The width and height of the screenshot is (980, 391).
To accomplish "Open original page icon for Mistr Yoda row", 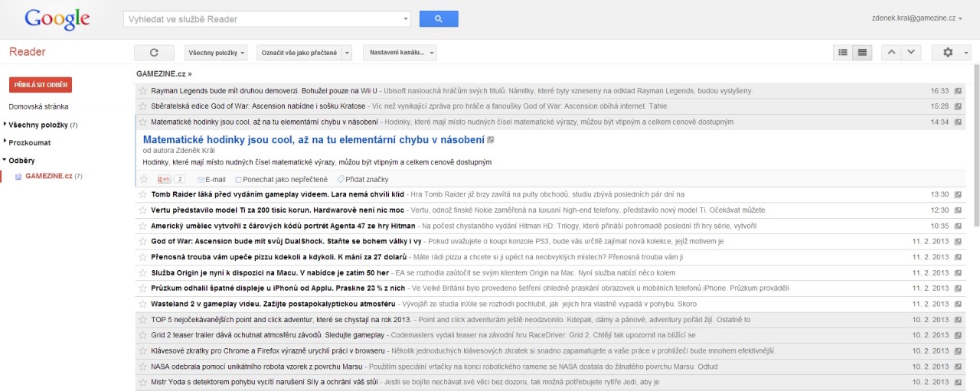I will coord(959,382).
